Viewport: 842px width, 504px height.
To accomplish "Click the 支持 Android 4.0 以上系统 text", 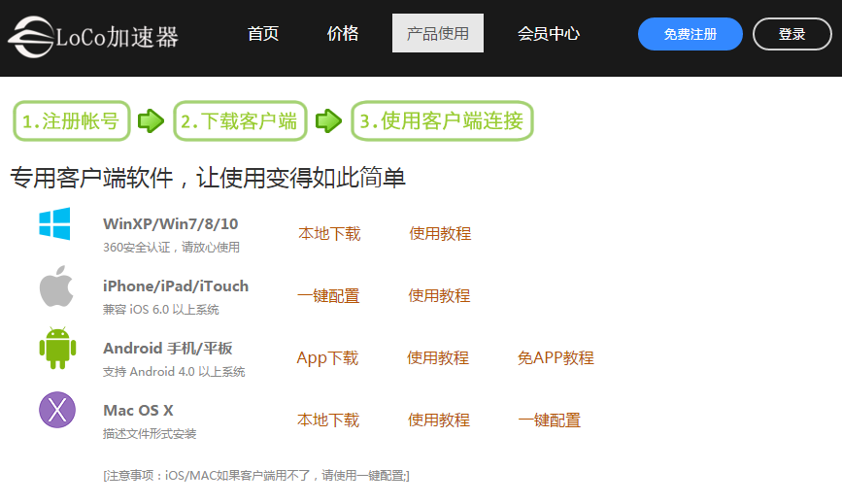I will (x=174, y=372).
